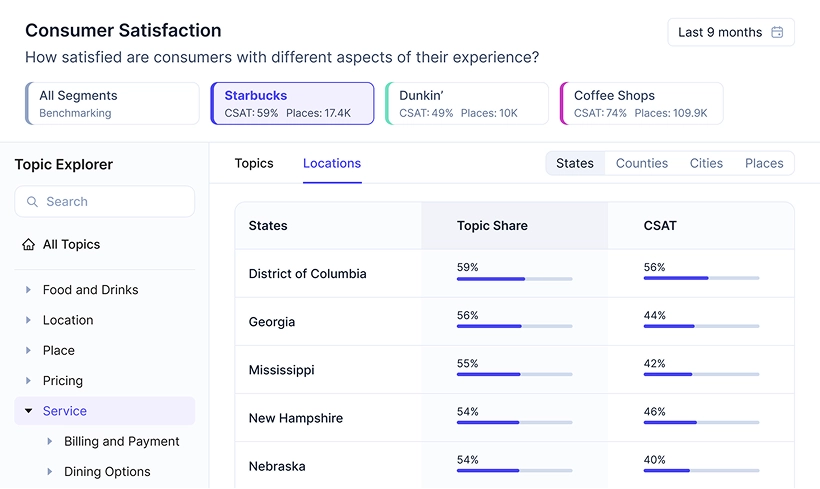Image resolution: width=820 pixels, height=489 pixels.
Task: Expand the Pricing topic arrow
Action: tap(28, 381)
